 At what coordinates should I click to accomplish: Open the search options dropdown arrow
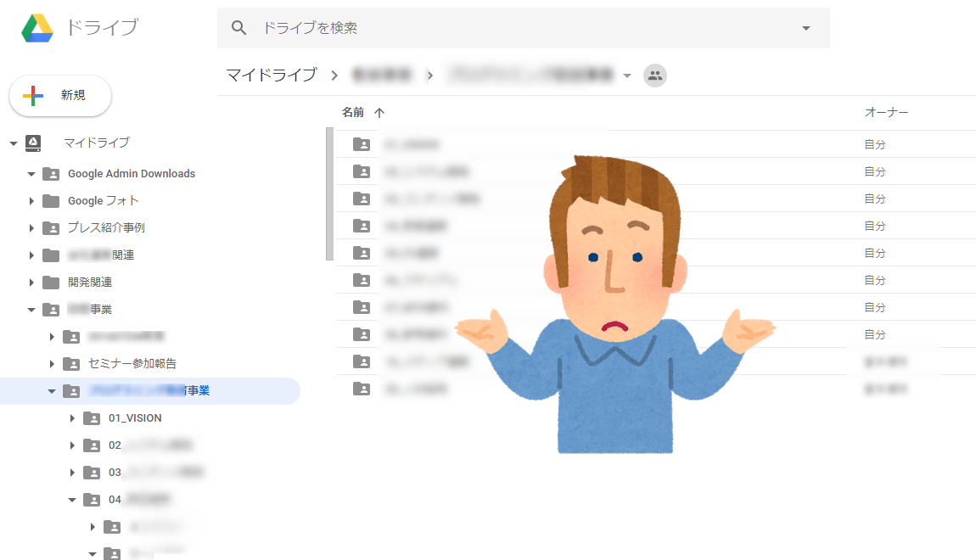click(x=805, y=28)
